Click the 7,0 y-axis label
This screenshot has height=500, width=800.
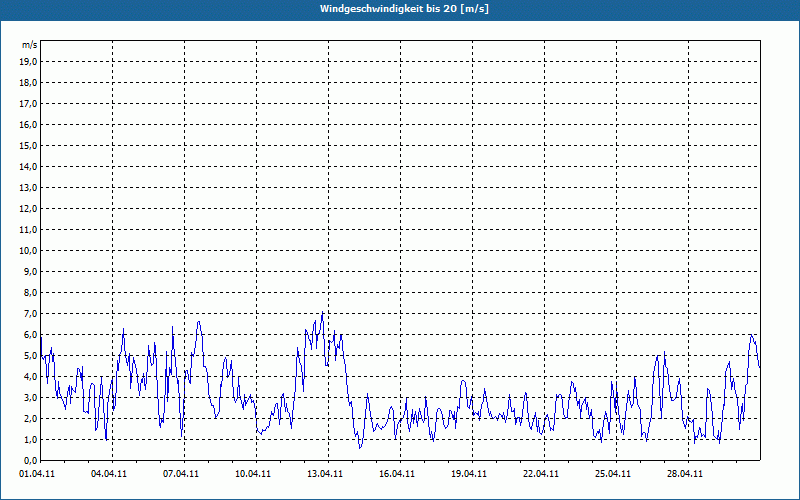click(x=31, y=313)
